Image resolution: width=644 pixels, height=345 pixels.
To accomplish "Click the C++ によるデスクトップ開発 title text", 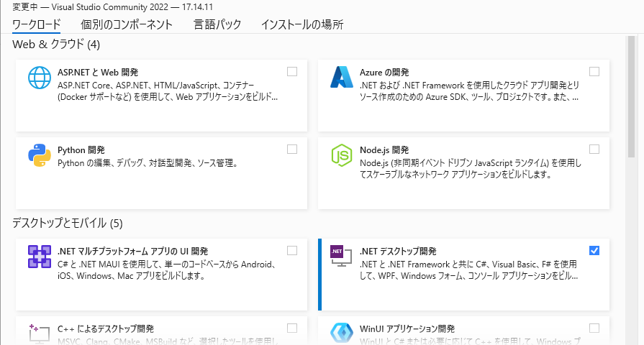I will [106, 328].
